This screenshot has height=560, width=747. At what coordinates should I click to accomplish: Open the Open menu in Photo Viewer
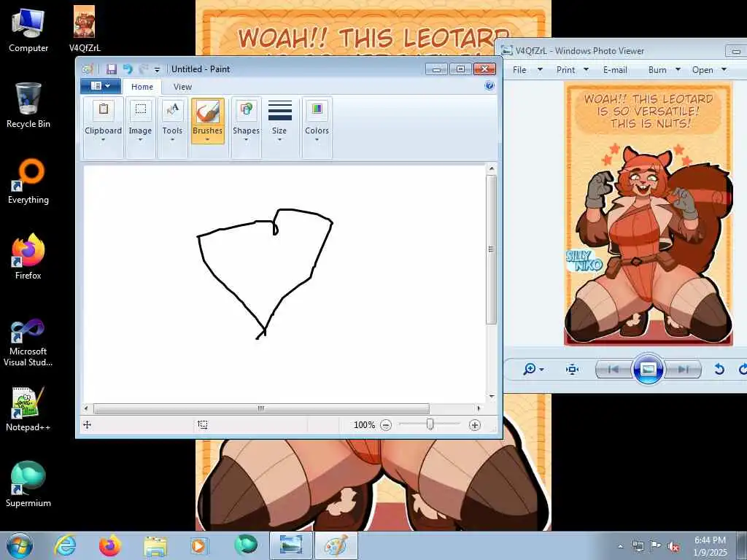pos(709,70)
